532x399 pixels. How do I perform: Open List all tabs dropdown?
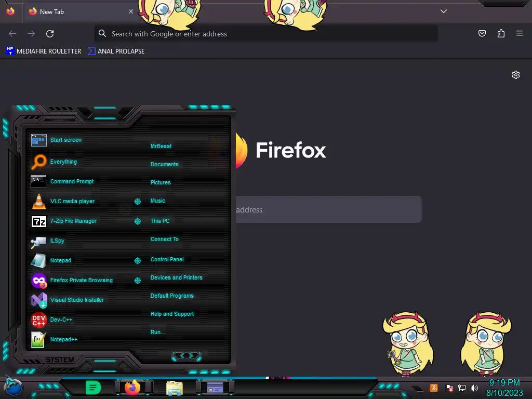pos(444,11)
